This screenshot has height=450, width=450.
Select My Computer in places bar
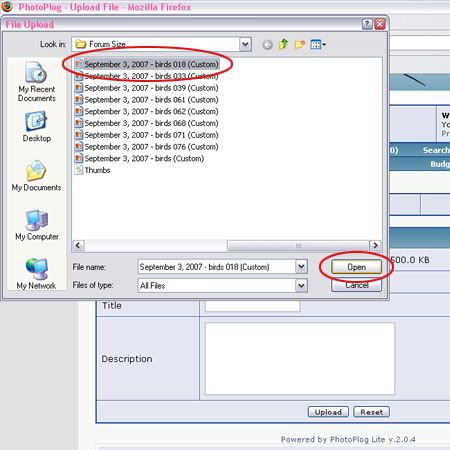pyautogui.click(x=37, y=225)
